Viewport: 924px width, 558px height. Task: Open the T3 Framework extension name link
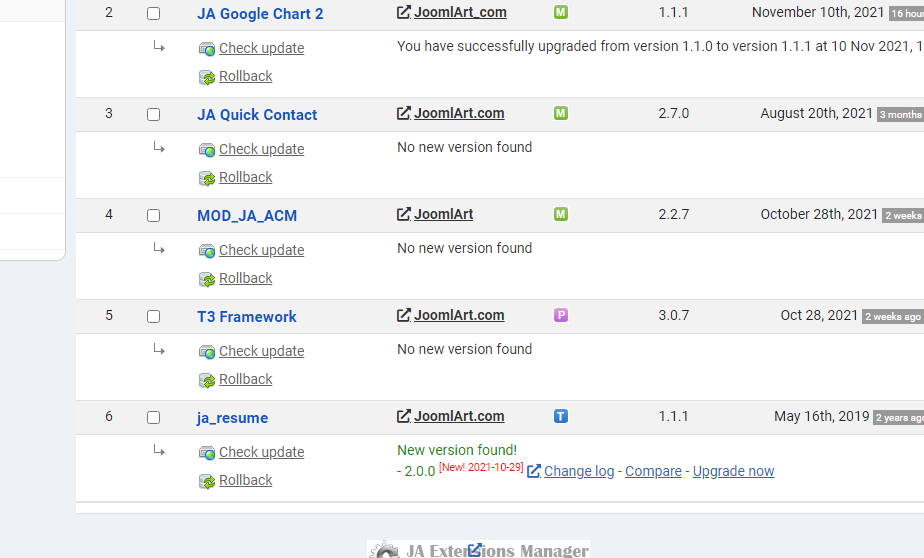pos(247,317)
